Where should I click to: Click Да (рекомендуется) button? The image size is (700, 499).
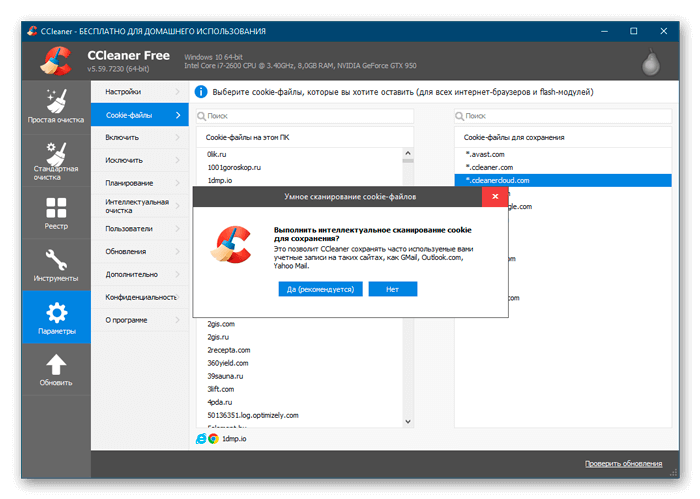pos(320,289)
